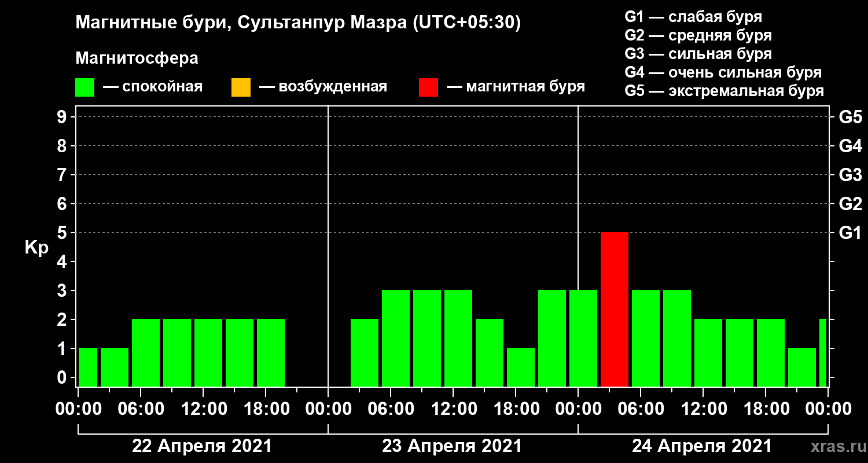Click the green 'спокойная' legend swatch
Image resolution: width=868 pixels, height=463 pixels.
click(85, 87)
